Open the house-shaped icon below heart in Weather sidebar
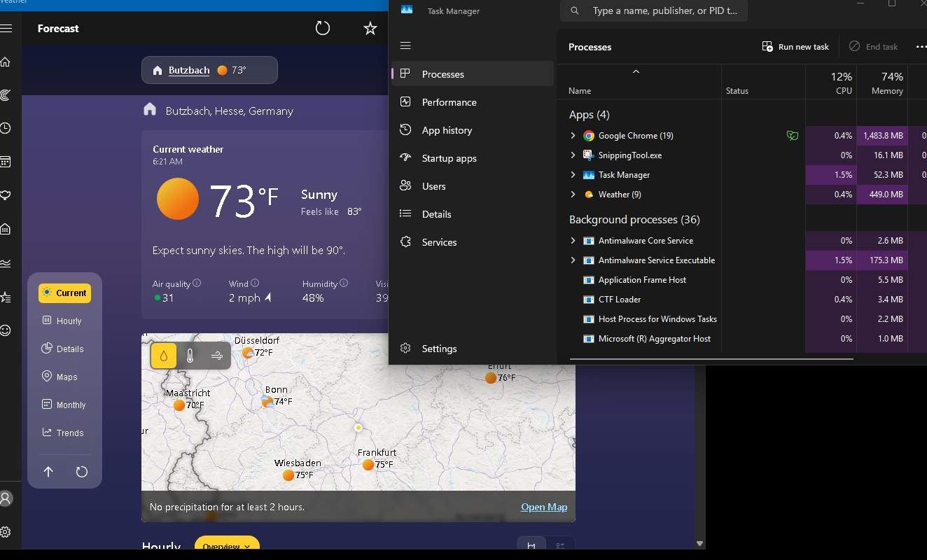The image size is (927, 560). click(5, 229)
